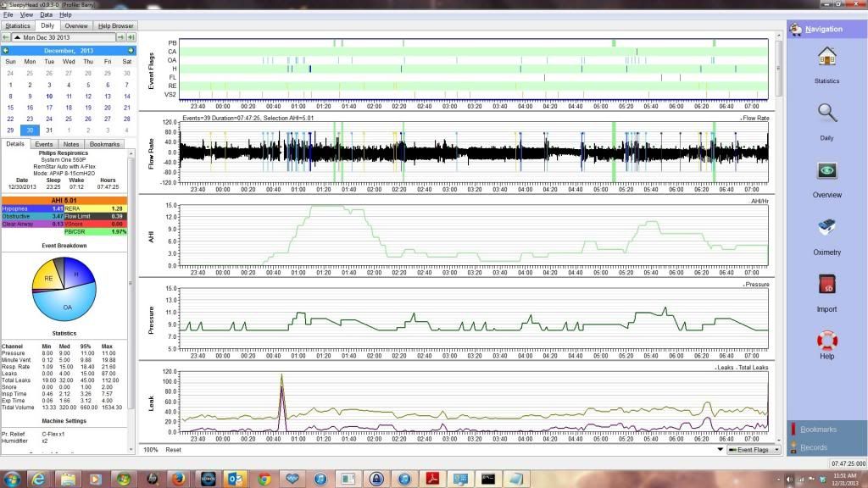Viewport: 868px width, 488px height.
Task: Open Statistics from the house icon
Action: [826, 58]
